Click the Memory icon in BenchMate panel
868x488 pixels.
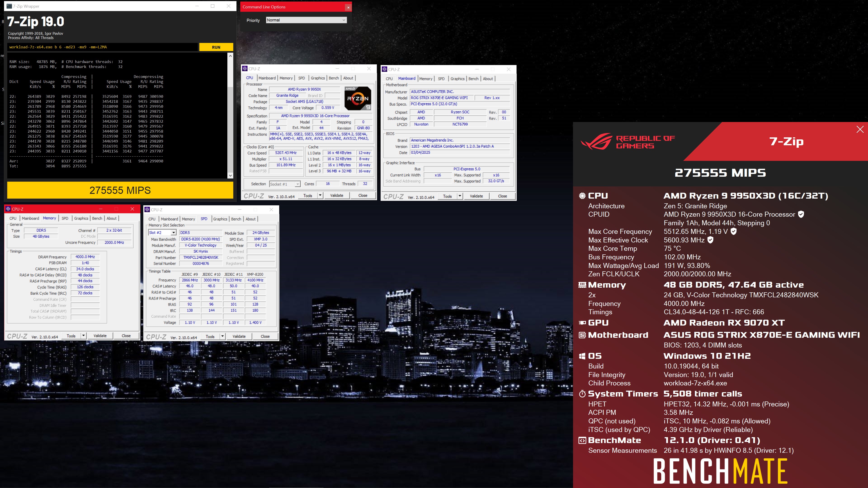(582, 285)
